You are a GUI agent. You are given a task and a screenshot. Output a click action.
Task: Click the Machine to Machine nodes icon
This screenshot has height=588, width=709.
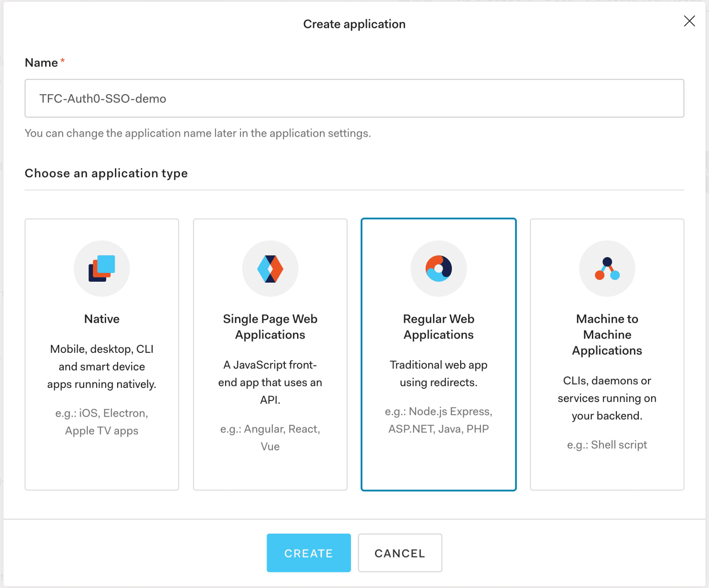(x=607, y=268)
